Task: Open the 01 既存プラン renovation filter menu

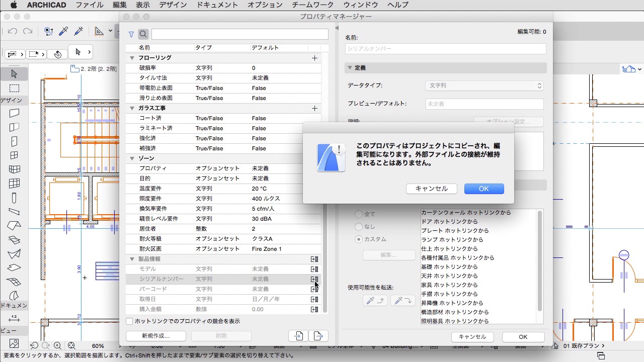Action: tap(583, 346)
